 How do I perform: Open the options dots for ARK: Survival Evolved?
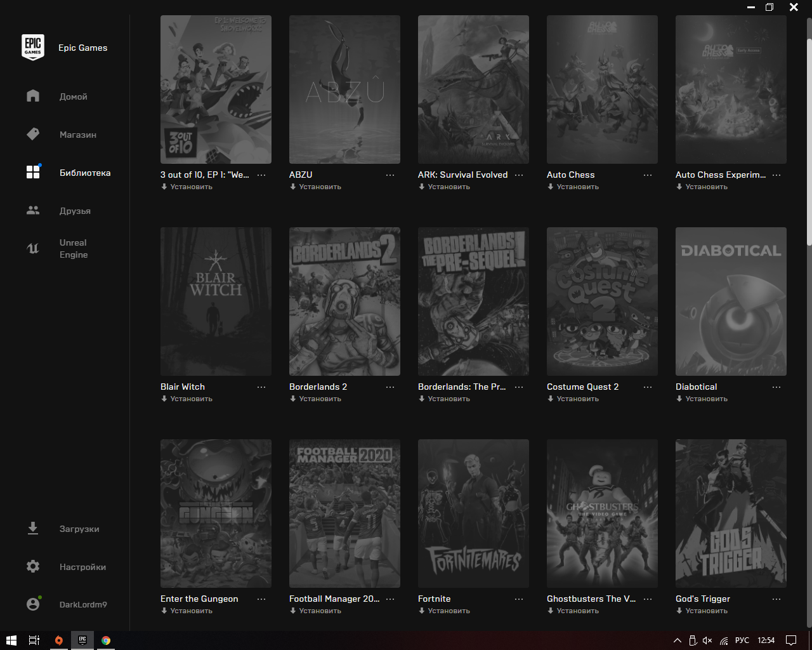click(519, 175)
